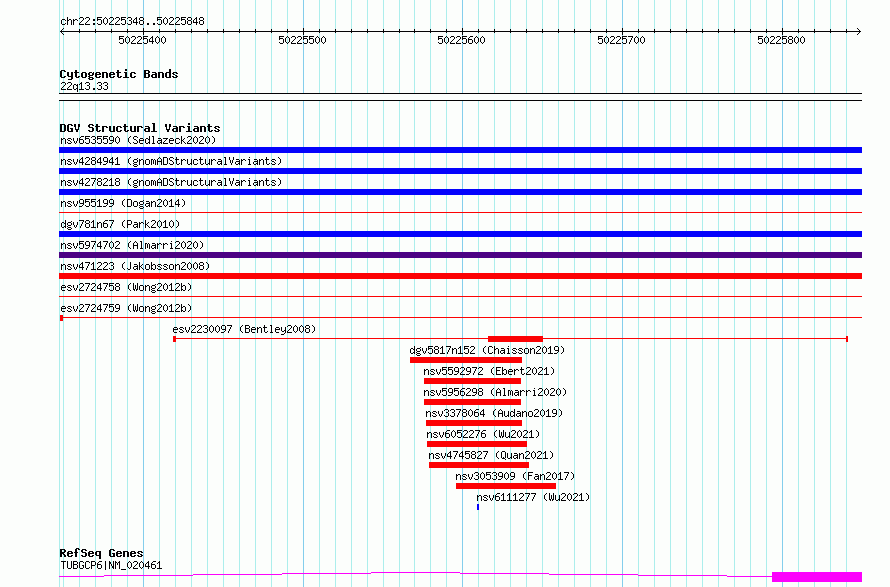Select the 22q13.33 band label

click(x=84, y=86)
